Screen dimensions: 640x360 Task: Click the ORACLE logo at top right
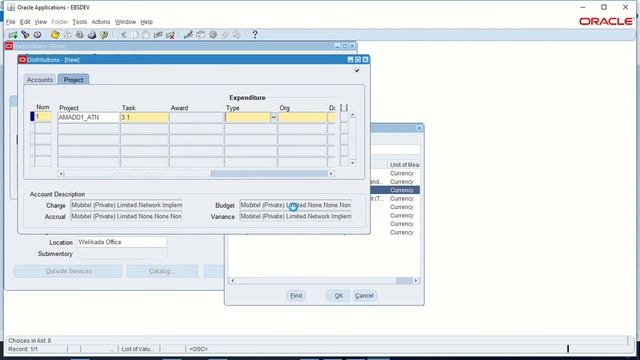tap(606, 21)
